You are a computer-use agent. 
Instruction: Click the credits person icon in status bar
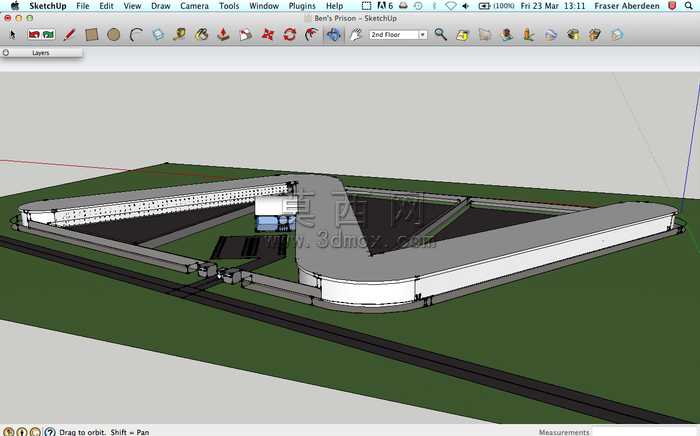(x=22, y=432)
